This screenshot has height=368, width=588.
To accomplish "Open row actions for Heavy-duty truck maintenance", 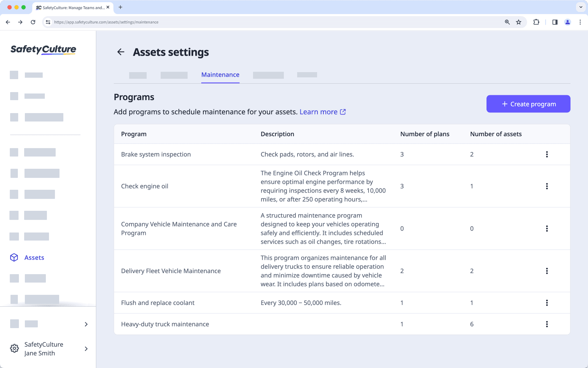I will (x=547, y=324).
